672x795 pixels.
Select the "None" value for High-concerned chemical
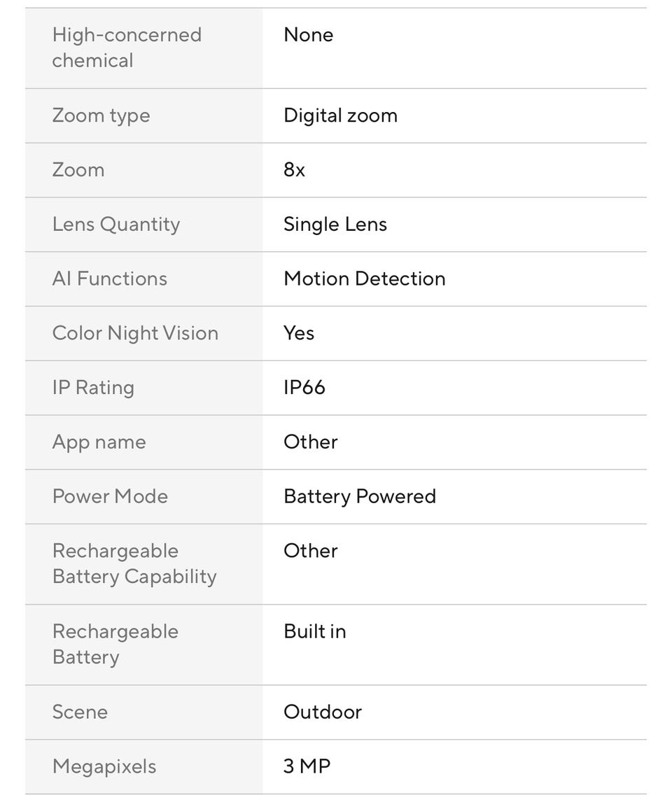tap(308, 35)
